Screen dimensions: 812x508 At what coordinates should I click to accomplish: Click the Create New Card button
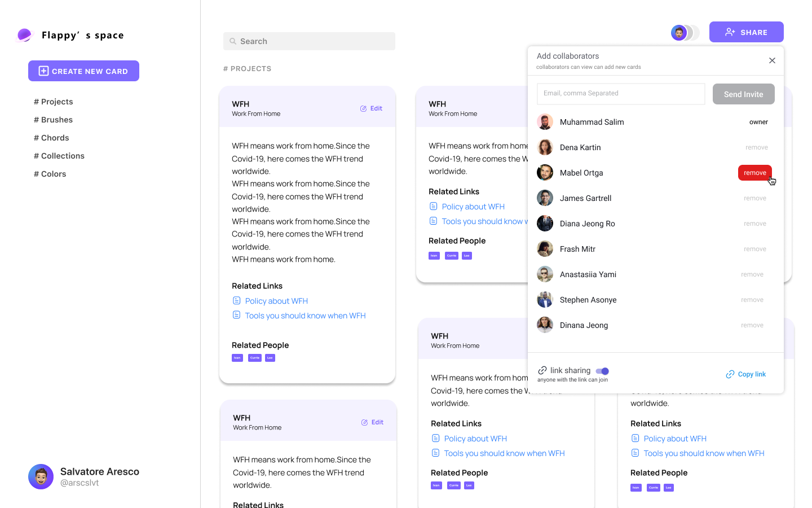[83, 71]
